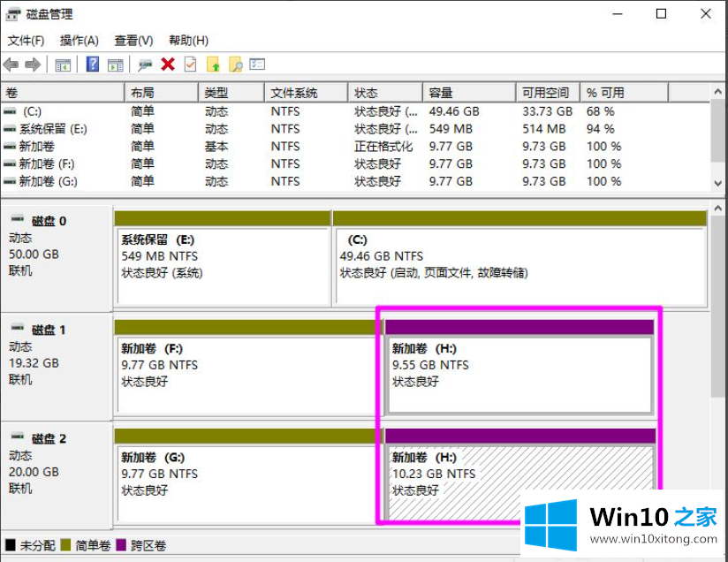Click volume list scrollbar down arrow
Image resolution: width=728 pixels, height=562 pixels.
(717, 183)
